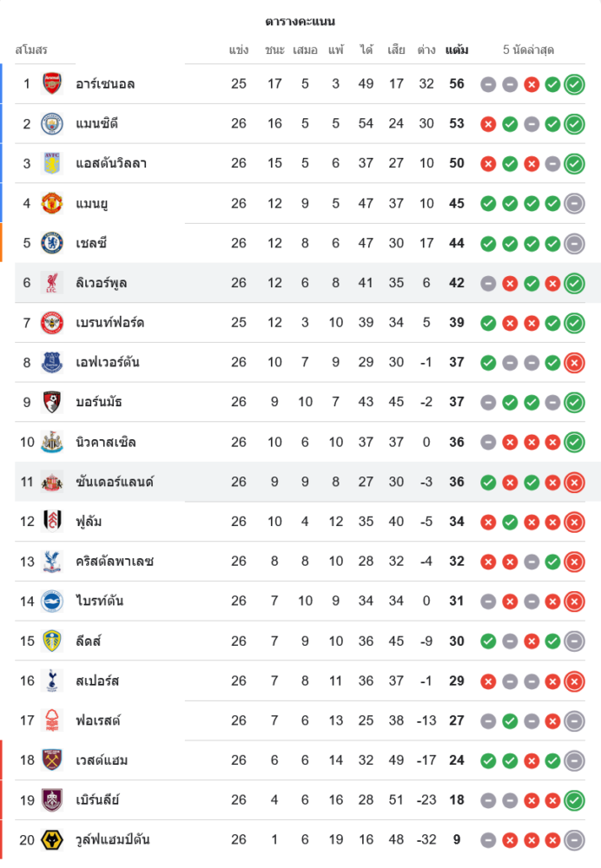601x868 pixels.
Task: Click the 5 นัดล่าสุด column header
Action: click(528, 49)
